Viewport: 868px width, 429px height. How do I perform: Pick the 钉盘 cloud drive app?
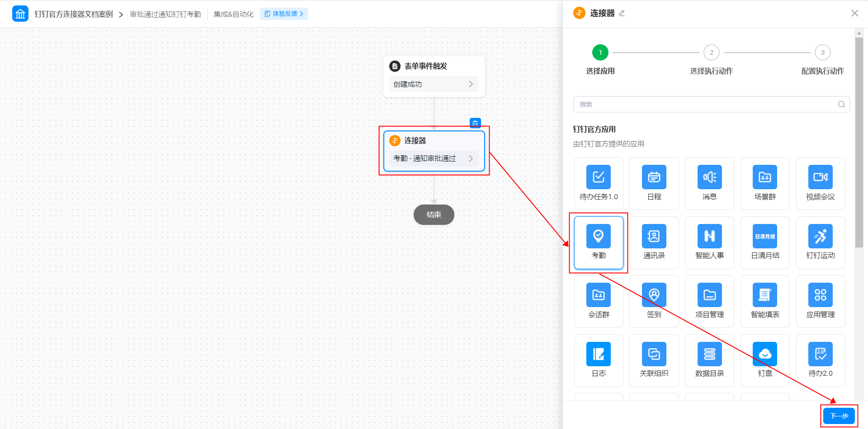765,360
